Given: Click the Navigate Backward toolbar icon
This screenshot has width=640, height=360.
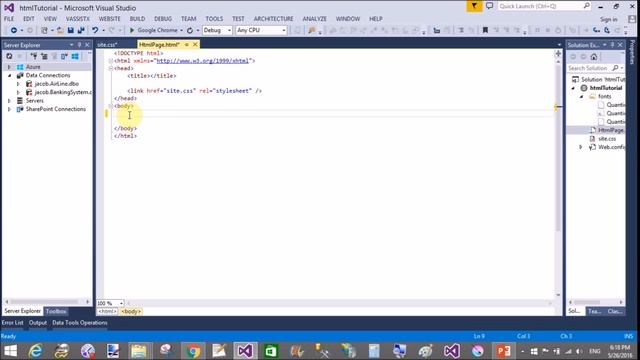Looking at the screenshot, I should pyautogui.click(x=13, y=30).
